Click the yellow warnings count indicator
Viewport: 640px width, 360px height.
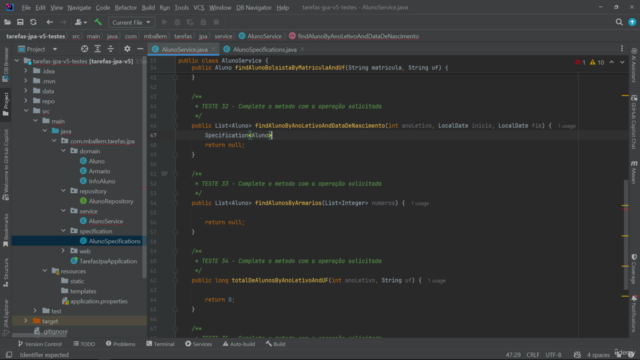click(597, 62)
